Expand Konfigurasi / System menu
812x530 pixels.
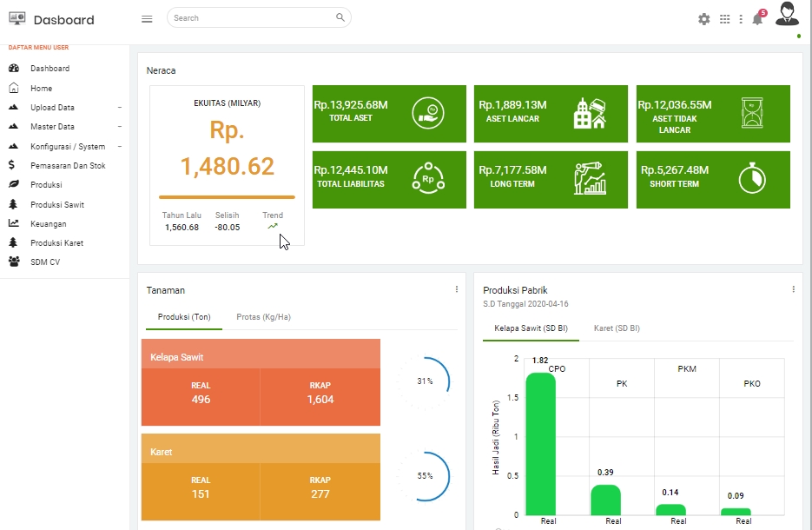[65, 147]
